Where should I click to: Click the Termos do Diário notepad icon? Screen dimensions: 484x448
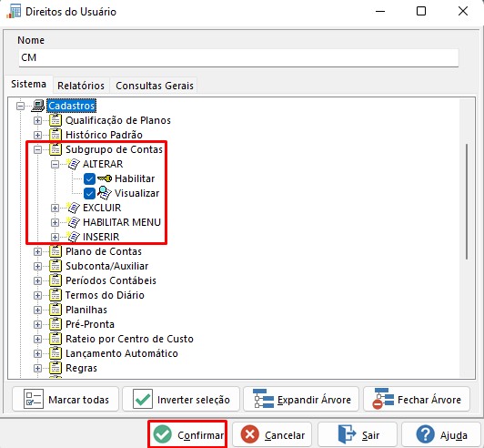coord(55,295)
